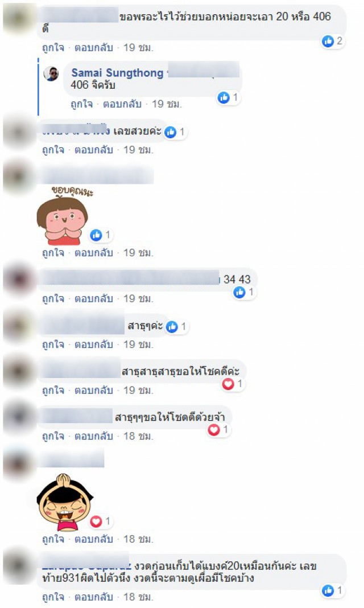Reply to Samai Sungthong's comment via ตอบกลับ
This screenshot has width=364, height=608.
[x=122, y=104]
